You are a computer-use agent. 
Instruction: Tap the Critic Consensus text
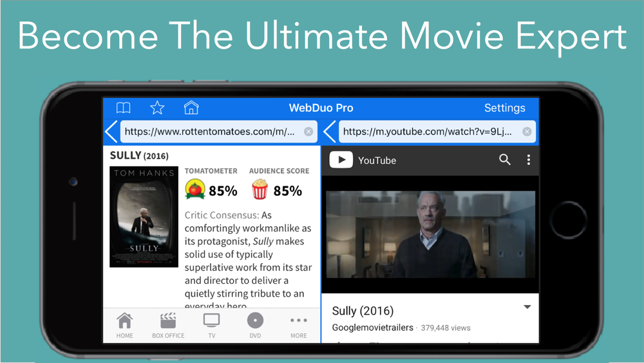point(248,261)
